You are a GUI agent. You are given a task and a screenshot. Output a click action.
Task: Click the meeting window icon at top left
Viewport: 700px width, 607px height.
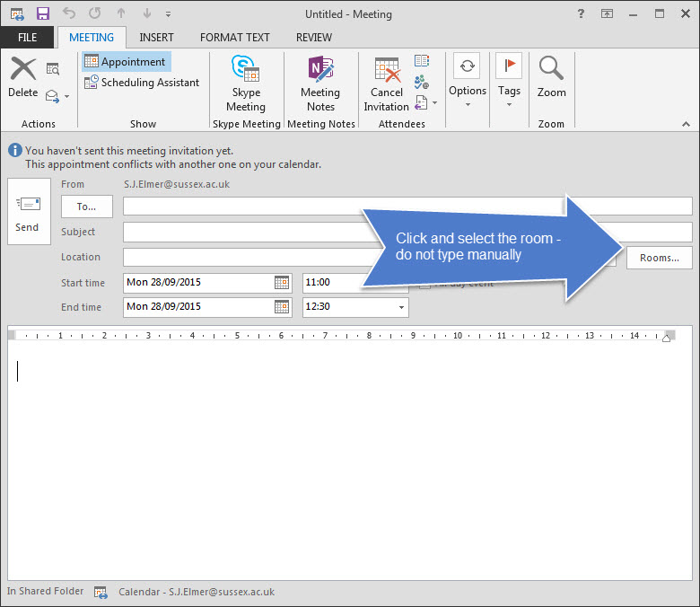pyautogui.click(x=17, y=14)
